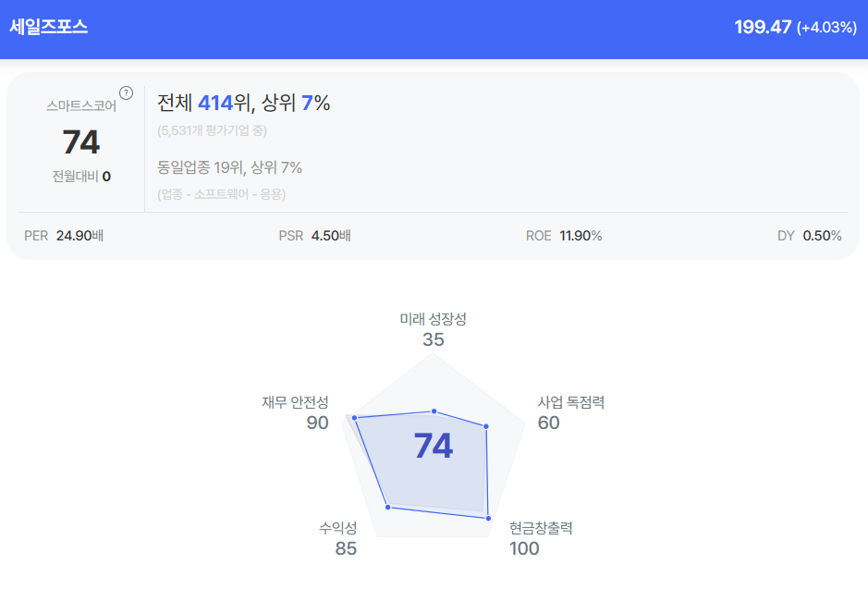The width and height of the screenshot is (868, 589).
Task: Click the 스마트스코어 label
Action: (x=81, y=106)
